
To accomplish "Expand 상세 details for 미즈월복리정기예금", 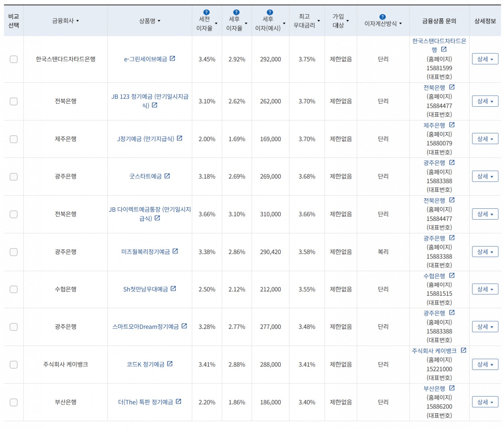I will 485,252.
